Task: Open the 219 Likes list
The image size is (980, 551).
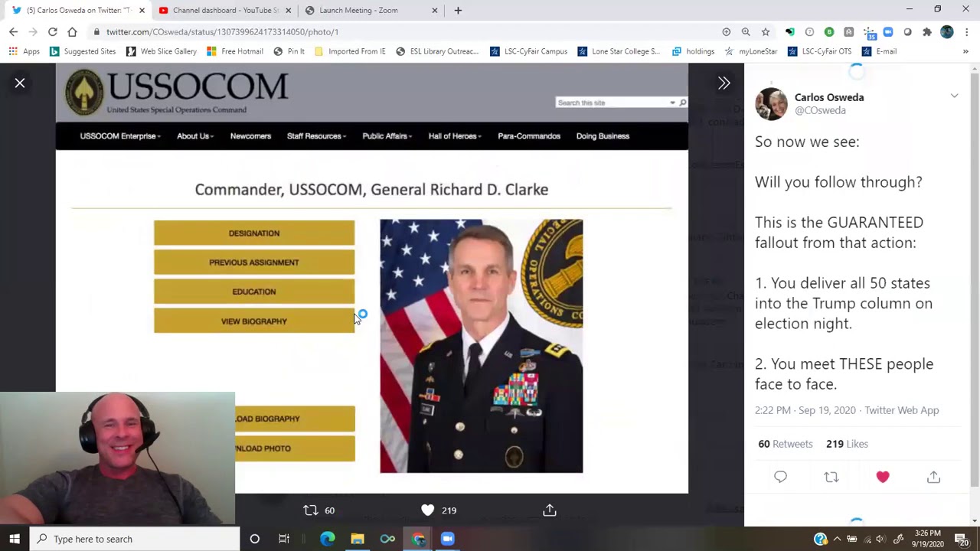Action: 847,444
